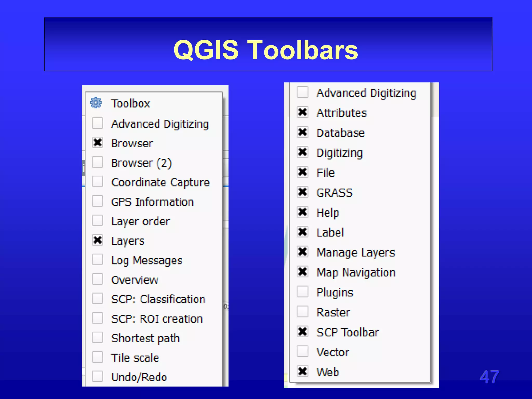Check the Raster toolbar box

[303, 311]
